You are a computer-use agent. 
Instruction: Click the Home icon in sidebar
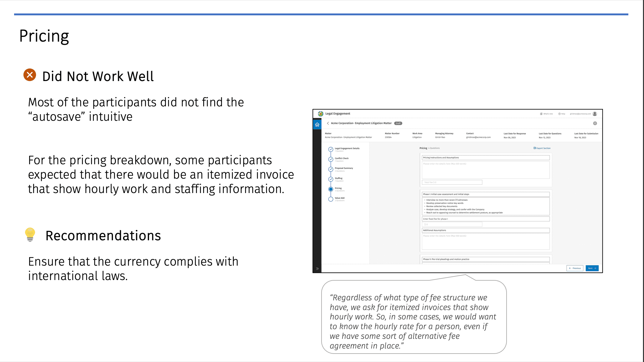point(317,125)
